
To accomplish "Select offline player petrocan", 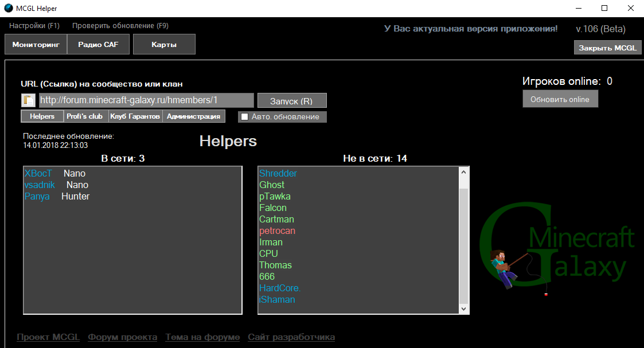I will tap(277, 230).
